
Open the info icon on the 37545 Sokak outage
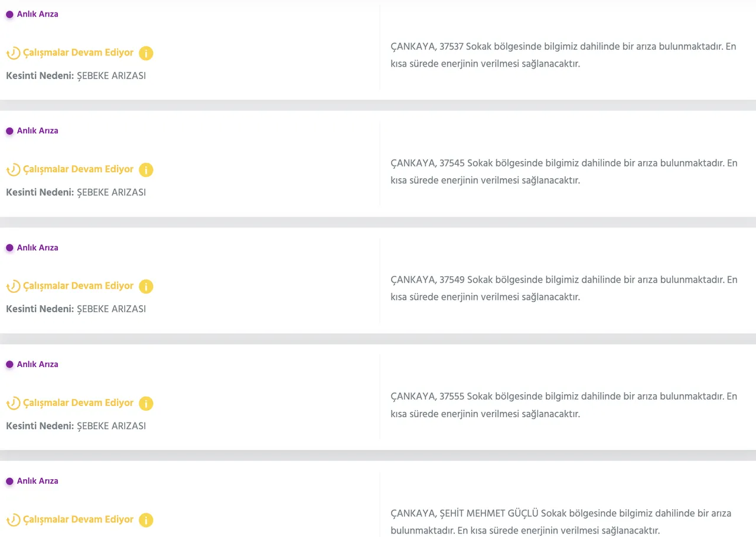(146, 170)
